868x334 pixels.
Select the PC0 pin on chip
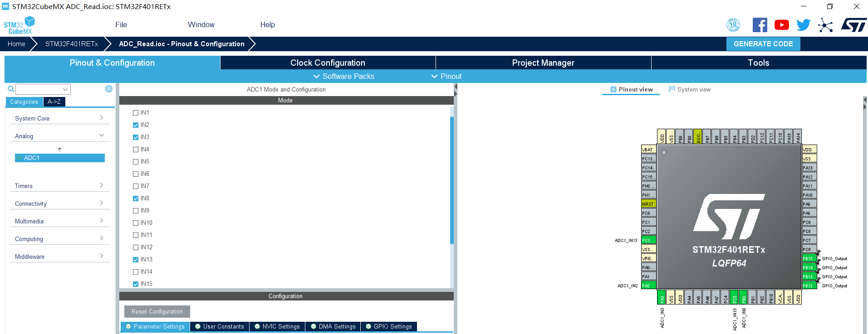pos(648,213)
